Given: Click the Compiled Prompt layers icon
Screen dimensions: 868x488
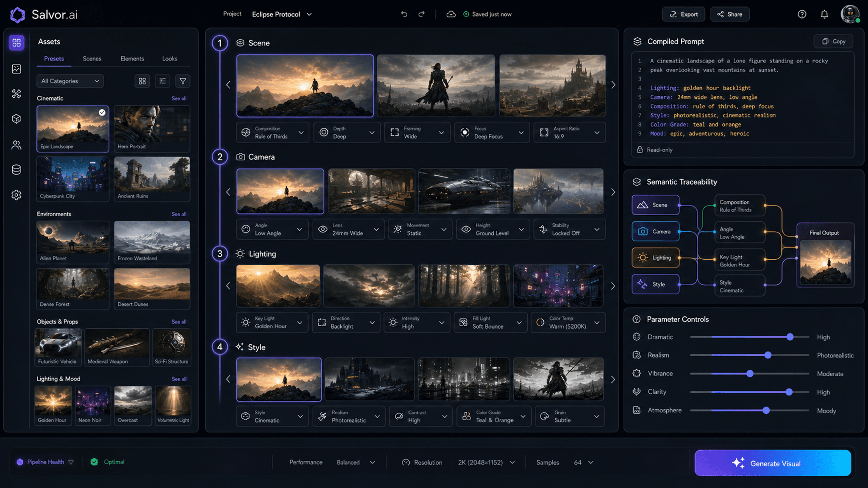Looking at the screenshot, I should (637, 42).
